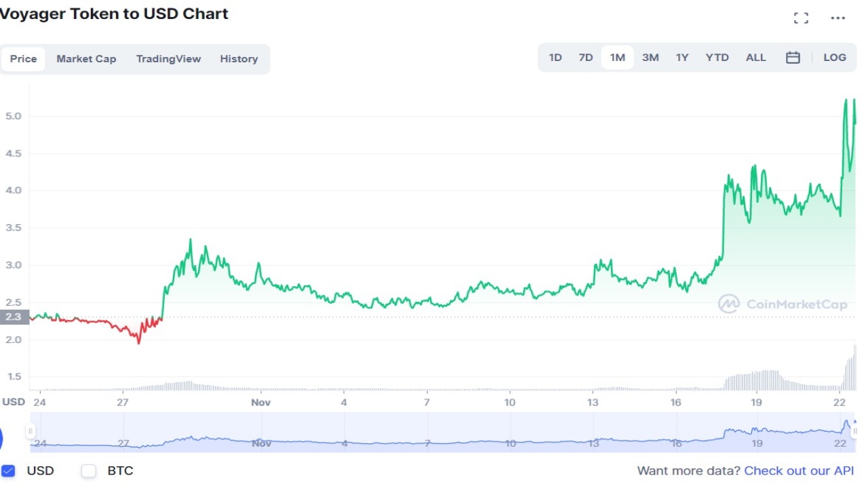
Task: Select the History tab
Action: coord(239,59)
